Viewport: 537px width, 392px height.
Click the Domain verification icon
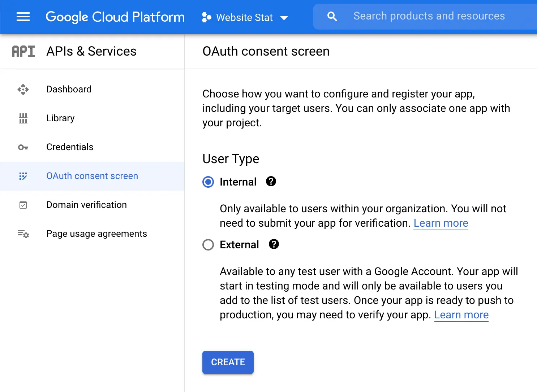[x=23, y=205]
